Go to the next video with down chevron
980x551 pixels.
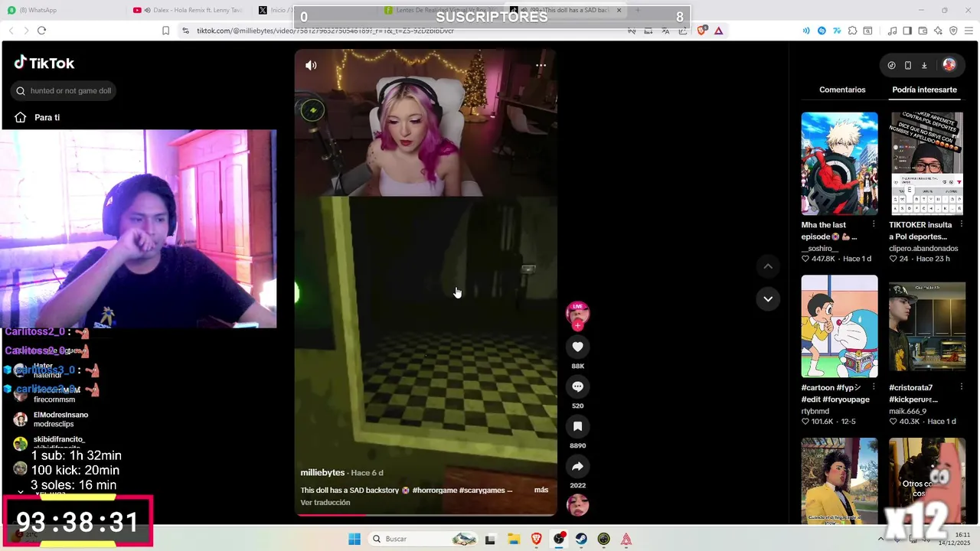pos(768,298)
